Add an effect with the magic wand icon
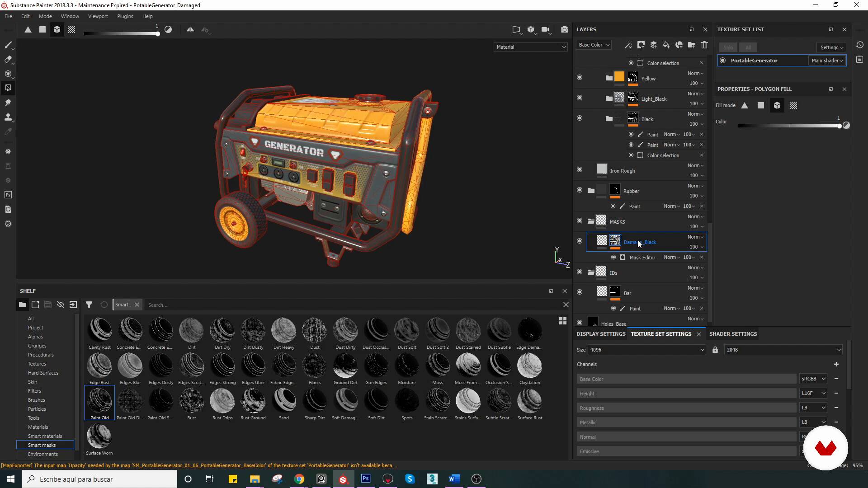868x488 pixels. click(x=628, y=45)
